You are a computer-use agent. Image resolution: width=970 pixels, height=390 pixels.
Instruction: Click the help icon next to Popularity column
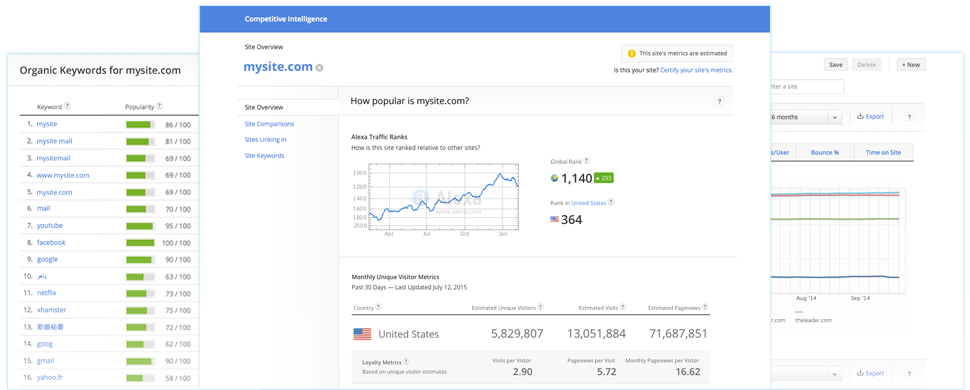click(x=160, y=106)
